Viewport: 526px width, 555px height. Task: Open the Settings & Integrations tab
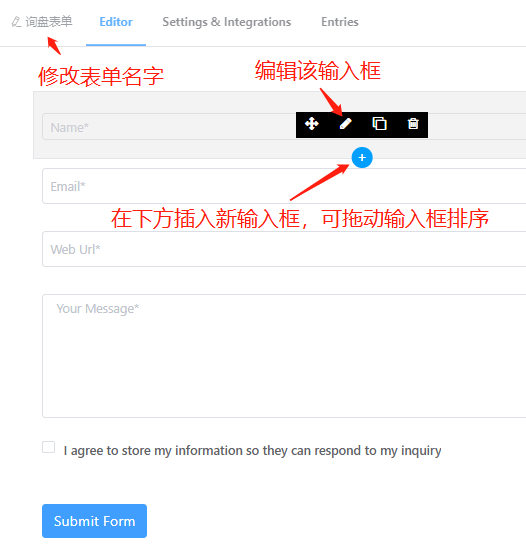click(227, 22)
